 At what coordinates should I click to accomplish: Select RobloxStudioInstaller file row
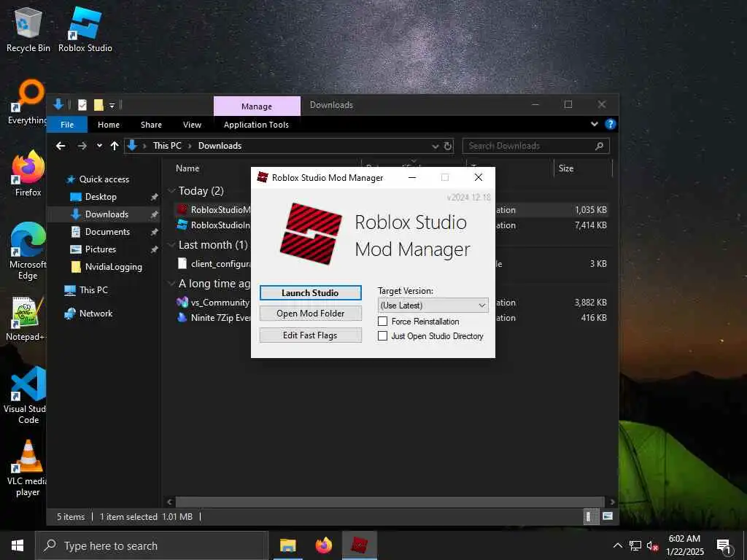pyautogui.click(x=391, y=225)
